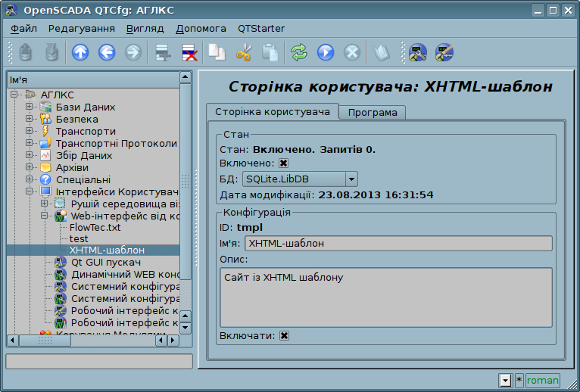Click the blue play start icon

tap(326, 53)
